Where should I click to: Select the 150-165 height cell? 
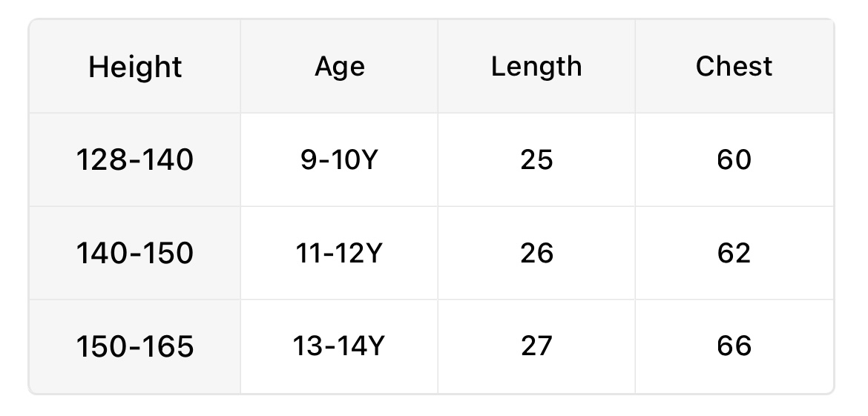coord(135,346)
